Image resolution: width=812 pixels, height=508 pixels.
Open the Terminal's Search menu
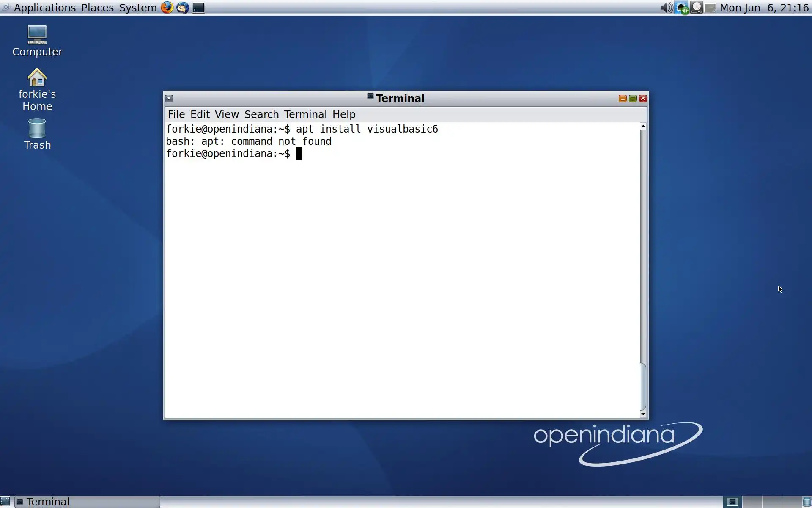point(261,114)
